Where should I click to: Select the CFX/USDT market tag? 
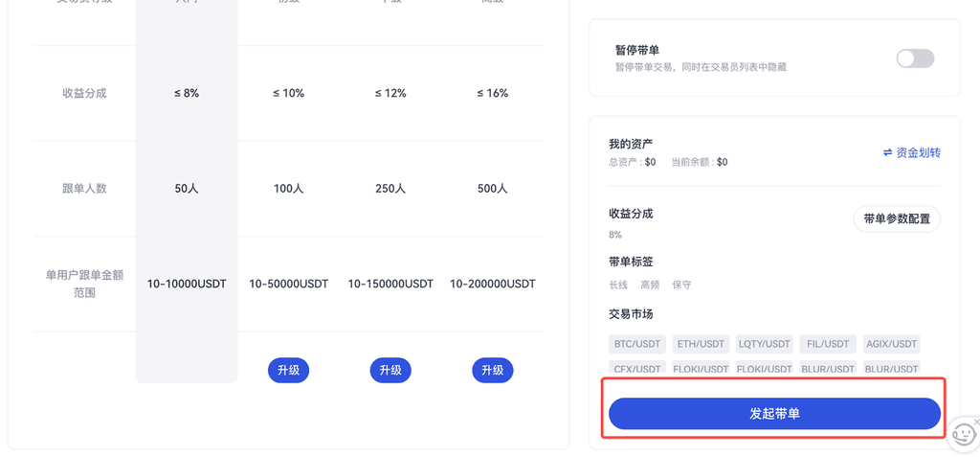(x=637, y=368)
